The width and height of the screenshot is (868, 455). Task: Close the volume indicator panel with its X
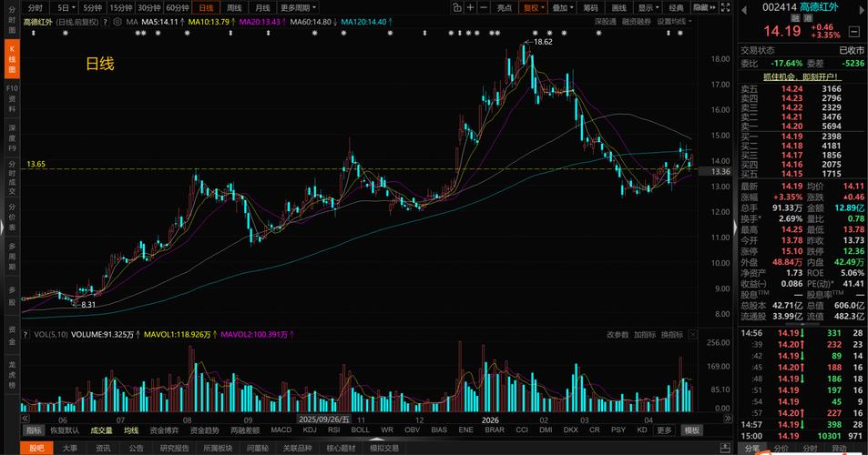point(692,335)
